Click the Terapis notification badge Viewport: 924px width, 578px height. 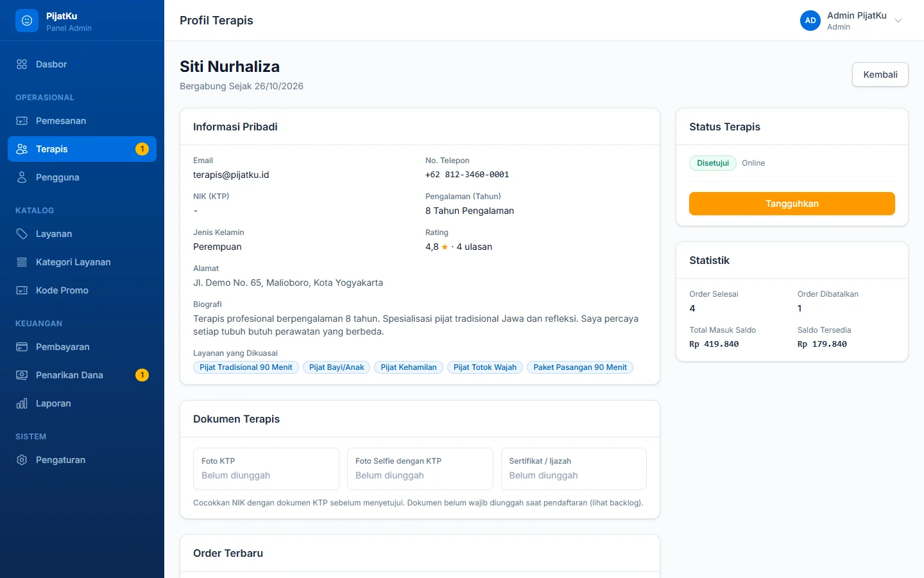pos(142,149)
